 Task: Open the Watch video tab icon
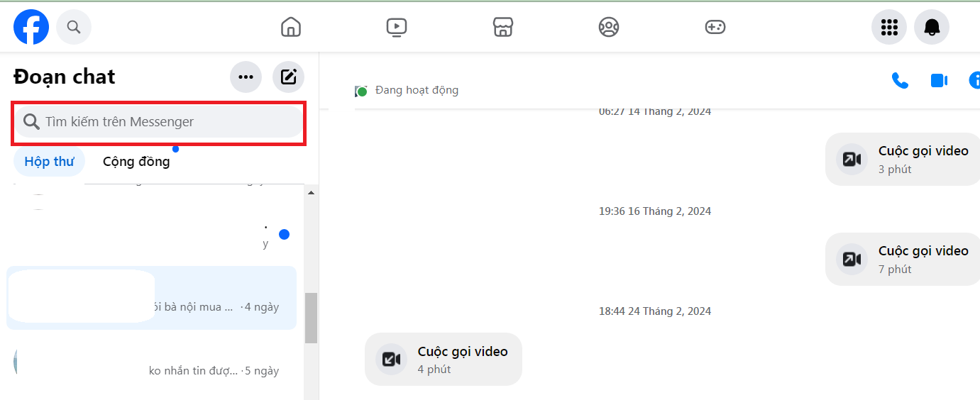click(x=397, y=27)
